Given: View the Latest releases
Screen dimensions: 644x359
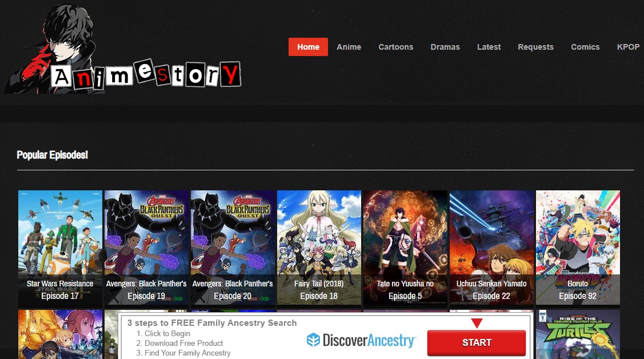Looking at the screenshot, I should coord(489,47).
